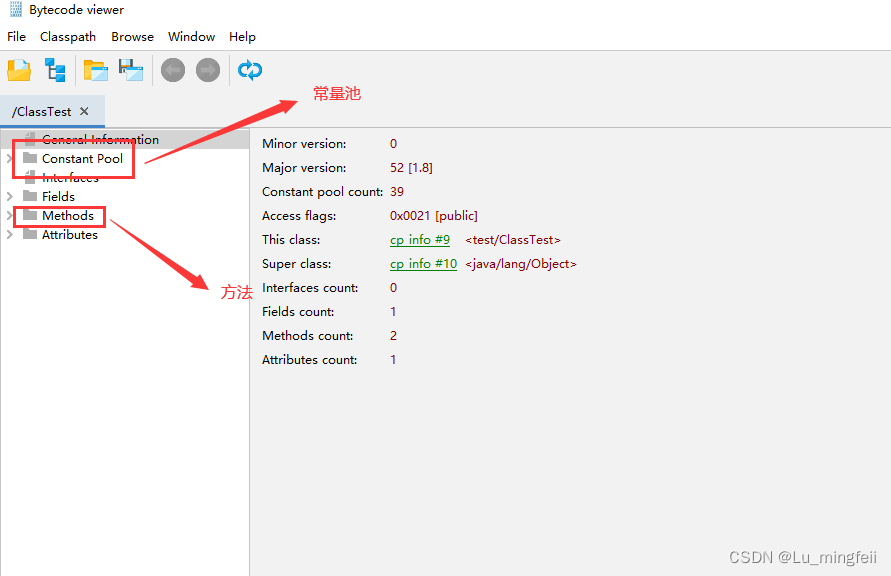The image size is (891, 576).
Task: Open a class file
Action: pyautogui.click(x=18, y=69)
